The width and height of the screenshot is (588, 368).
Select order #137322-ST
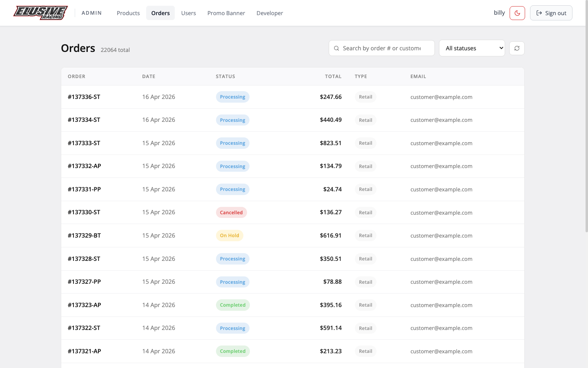tap(84, 328)
